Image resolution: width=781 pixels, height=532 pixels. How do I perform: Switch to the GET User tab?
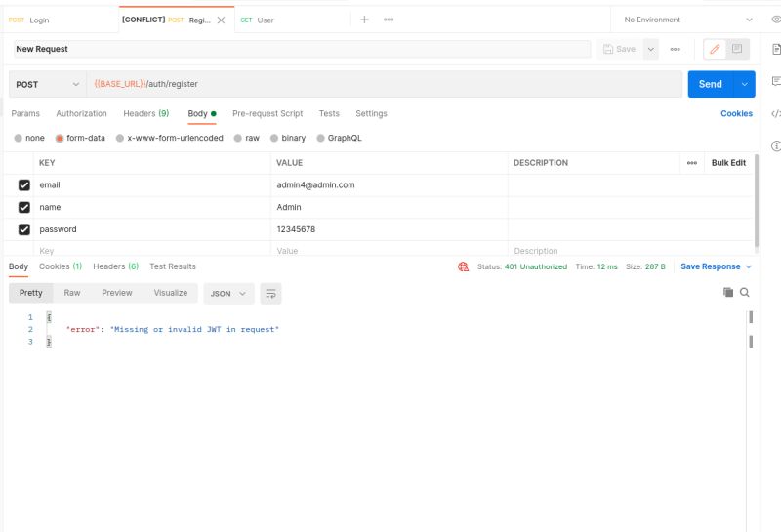tap(257, 20)
